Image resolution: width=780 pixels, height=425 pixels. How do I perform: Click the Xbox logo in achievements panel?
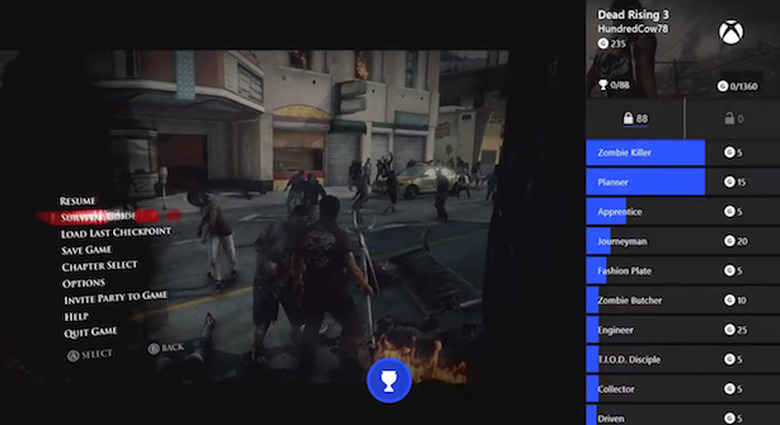point(731,32)
